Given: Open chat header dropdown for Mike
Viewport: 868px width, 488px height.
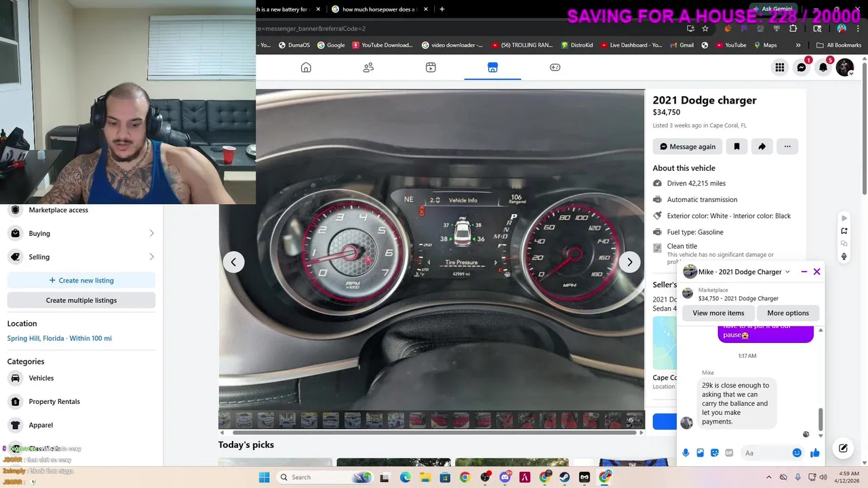Looking at the screenshot, I should coord(787,272).
